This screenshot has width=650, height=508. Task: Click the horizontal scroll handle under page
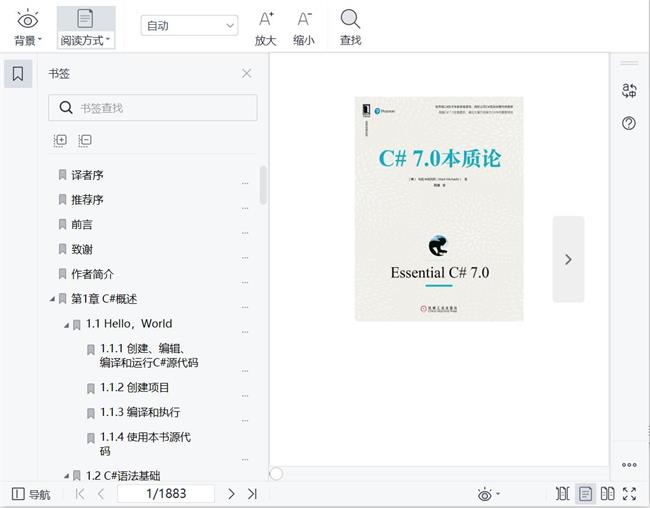pos(276,473)
